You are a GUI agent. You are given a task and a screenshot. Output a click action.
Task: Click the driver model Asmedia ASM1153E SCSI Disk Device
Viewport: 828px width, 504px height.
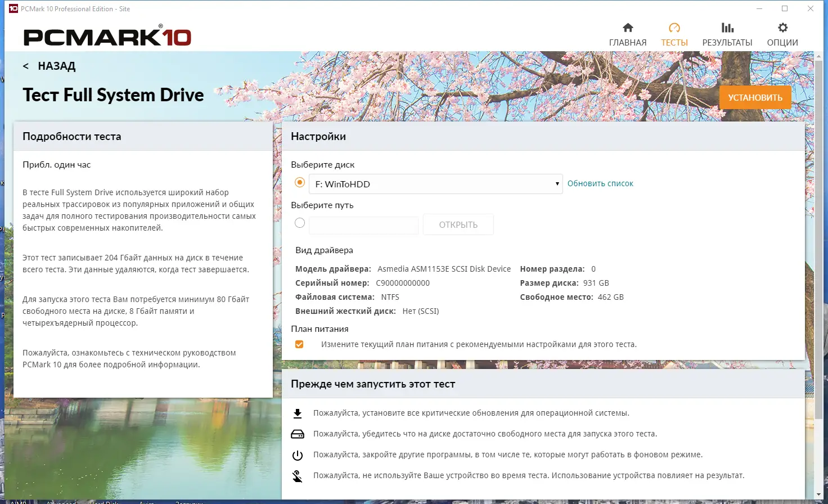pyautogui.click(x=444, y=269)
